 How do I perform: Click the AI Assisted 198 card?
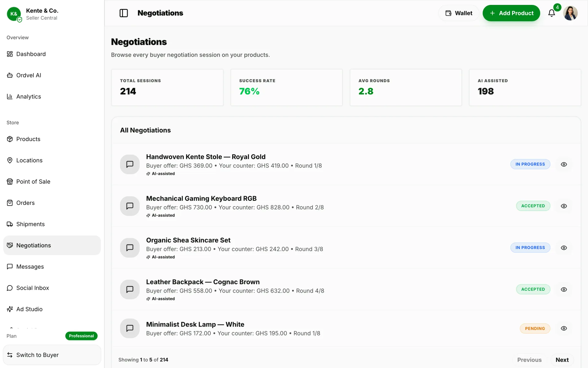click(x=525, y=88)
